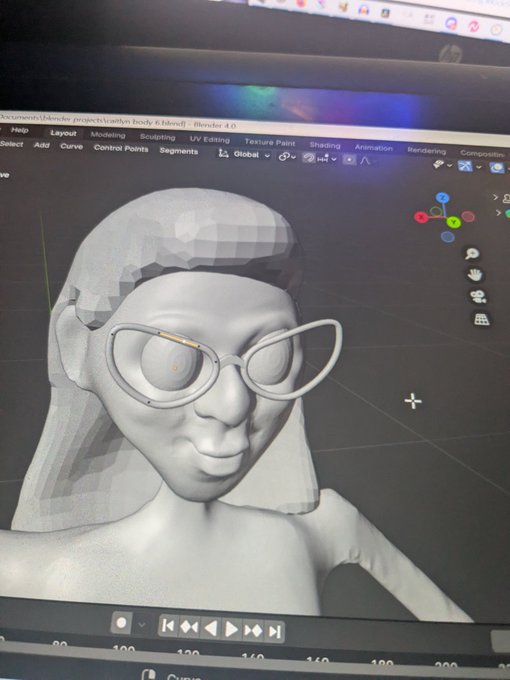Open the Global transform orientation dropdown
This screenshot has height=680, width=510.
tap(245, 154)
